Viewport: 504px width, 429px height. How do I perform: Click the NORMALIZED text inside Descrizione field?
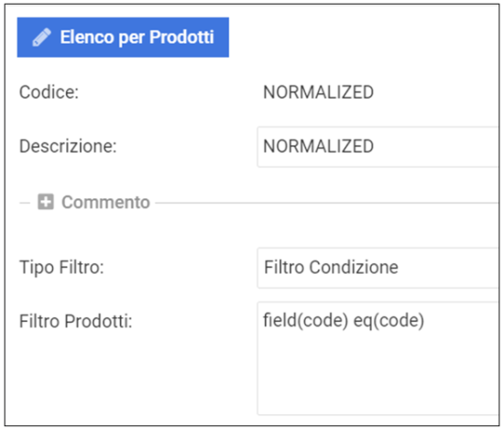pos(318,147)
